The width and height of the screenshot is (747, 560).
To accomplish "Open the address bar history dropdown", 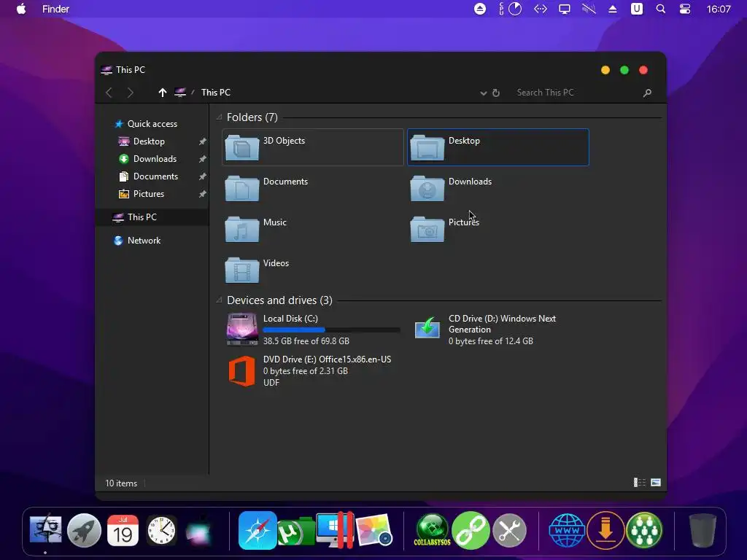I will [x=483, y=93].
